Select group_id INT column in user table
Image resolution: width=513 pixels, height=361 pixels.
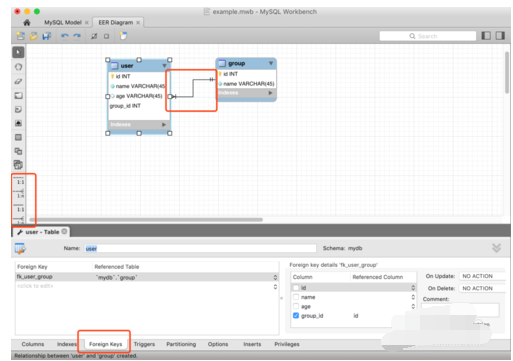125,106
